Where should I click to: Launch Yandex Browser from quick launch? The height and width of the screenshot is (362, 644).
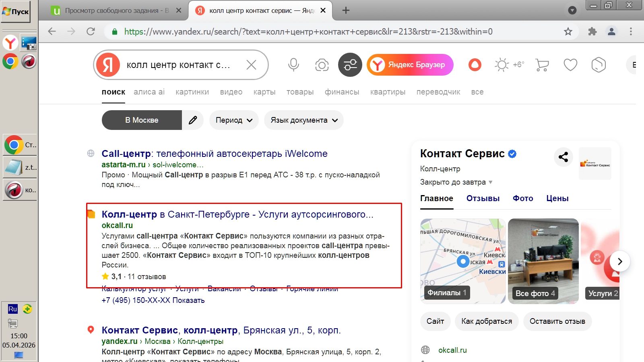(10, 43)
